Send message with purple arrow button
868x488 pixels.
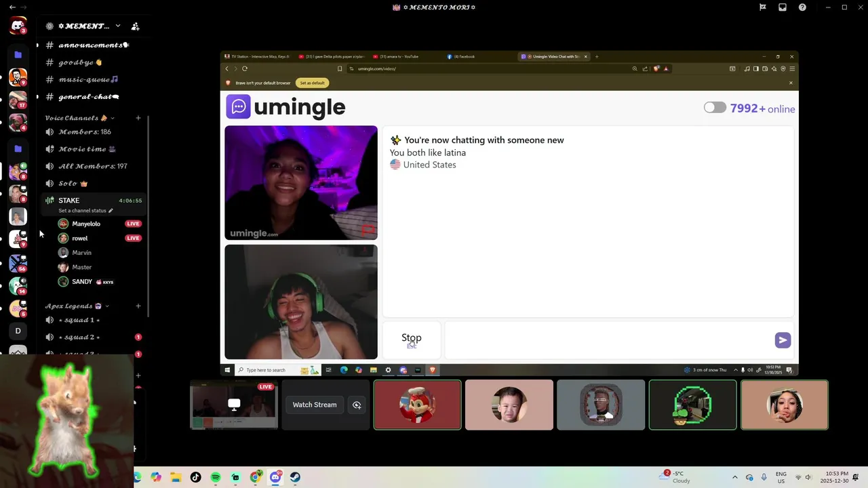pos(783,340)
